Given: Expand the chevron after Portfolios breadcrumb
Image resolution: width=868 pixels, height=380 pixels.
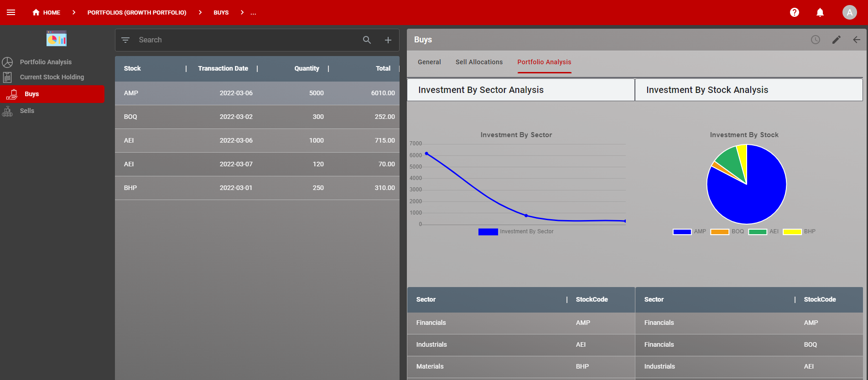Looking at the screenshot, I should click(x=200, y=12).
